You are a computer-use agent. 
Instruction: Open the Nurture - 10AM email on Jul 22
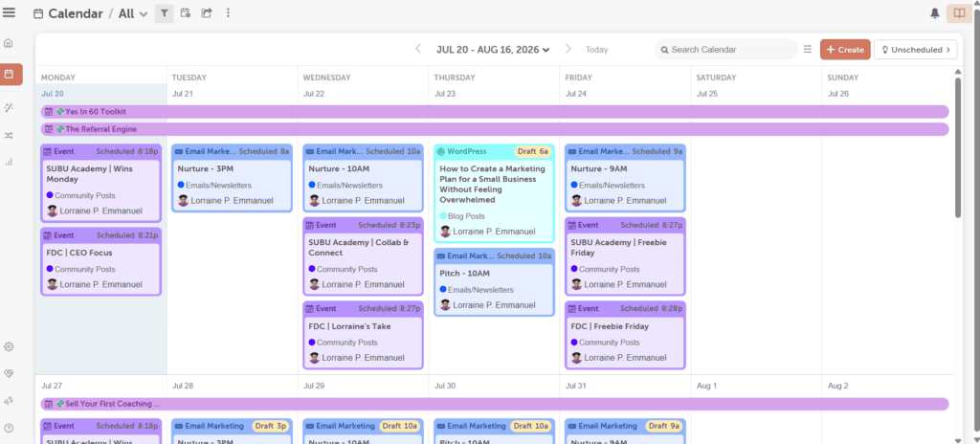pos(363,178)
